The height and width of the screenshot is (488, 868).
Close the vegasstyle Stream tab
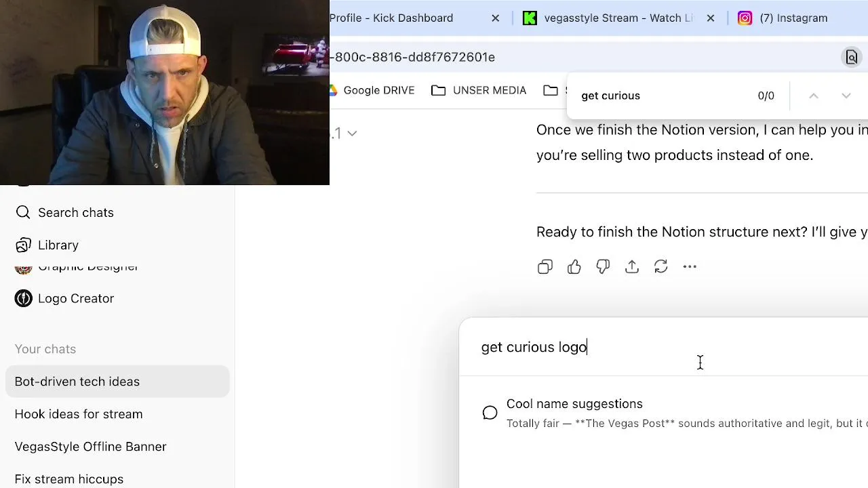(x=711, y=18)
